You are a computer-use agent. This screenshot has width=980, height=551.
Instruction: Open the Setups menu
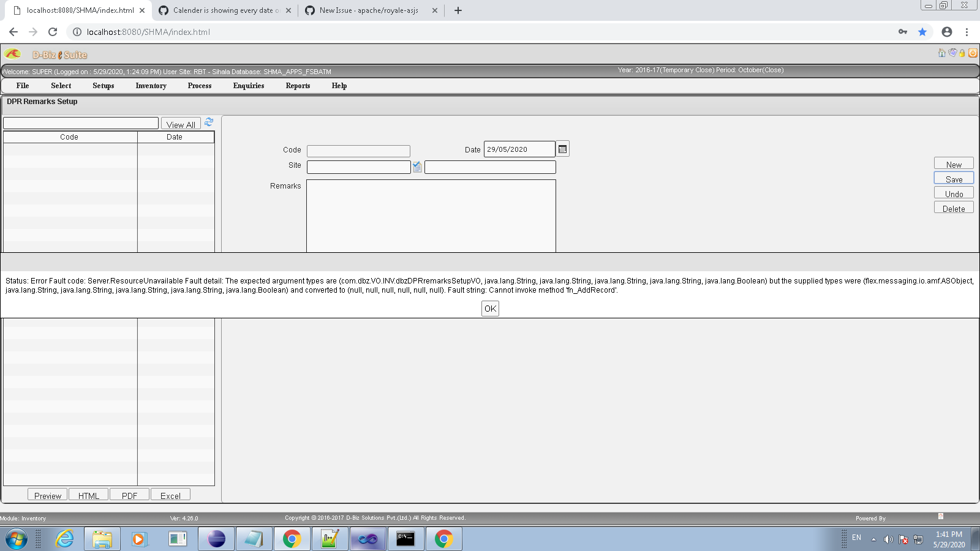pyautogui.click(x=104, y=86)
